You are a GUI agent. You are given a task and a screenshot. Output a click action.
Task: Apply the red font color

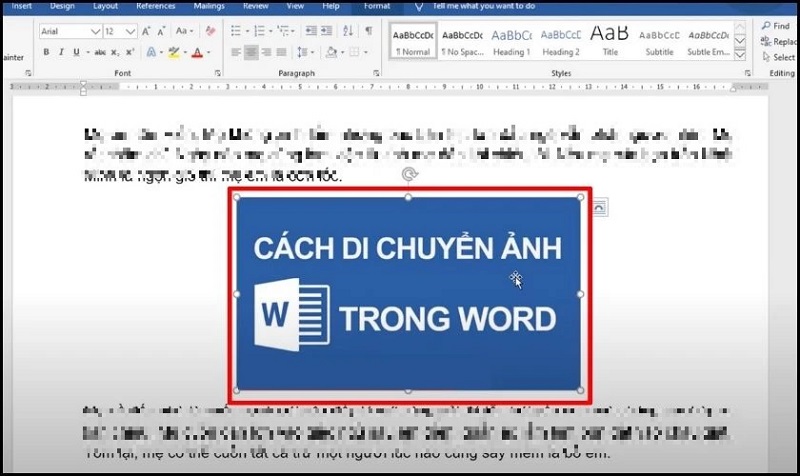197,52
